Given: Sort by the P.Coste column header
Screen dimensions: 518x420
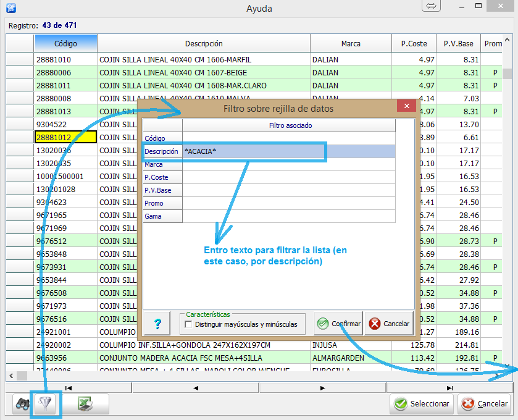Looking at the screenshot, I should pos(414,43).
